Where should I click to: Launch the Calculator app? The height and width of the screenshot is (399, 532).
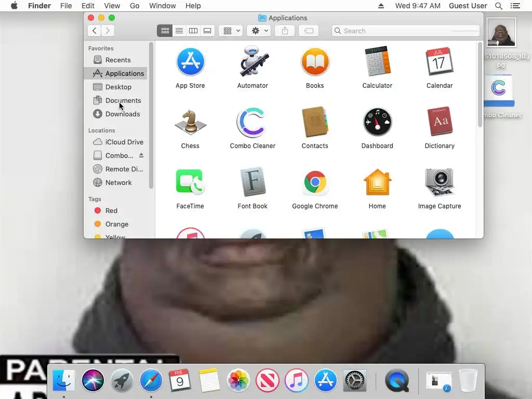tap(377, 61)
